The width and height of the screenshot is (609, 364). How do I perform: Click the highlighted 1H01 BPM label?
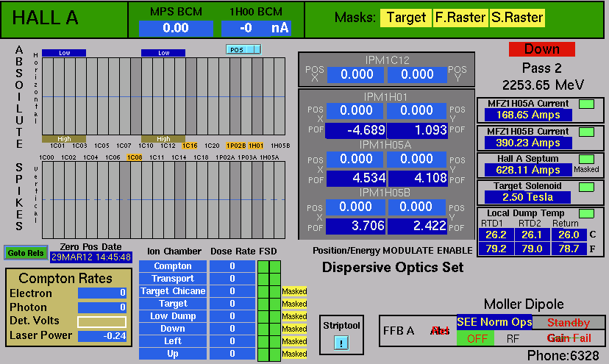256,146
